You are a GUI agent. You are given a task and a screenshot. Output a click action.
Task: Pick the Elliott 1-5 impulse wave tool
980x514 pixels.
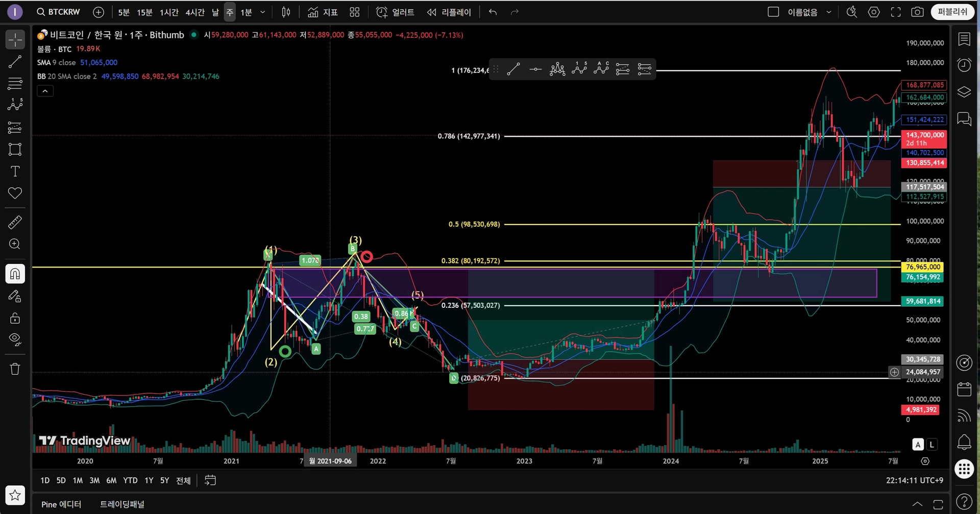(579, 69)
